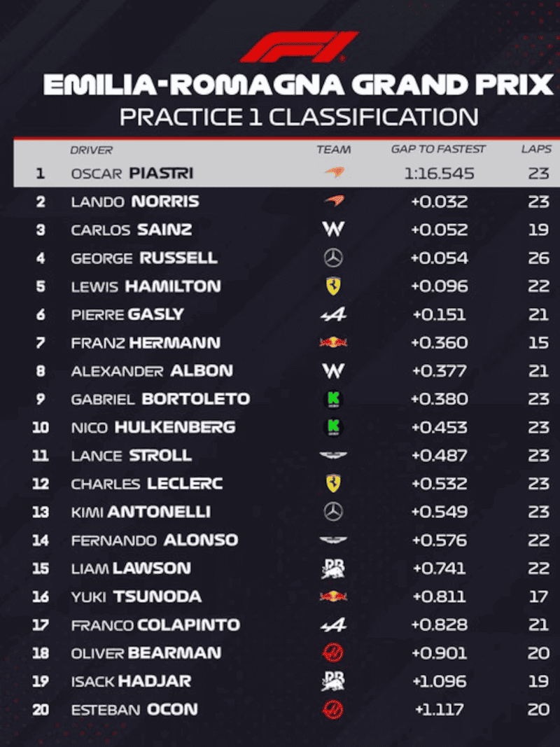Click the Emilia-Romagna Grand Prix title
The image size is (560, 747).
click(297, 85)
